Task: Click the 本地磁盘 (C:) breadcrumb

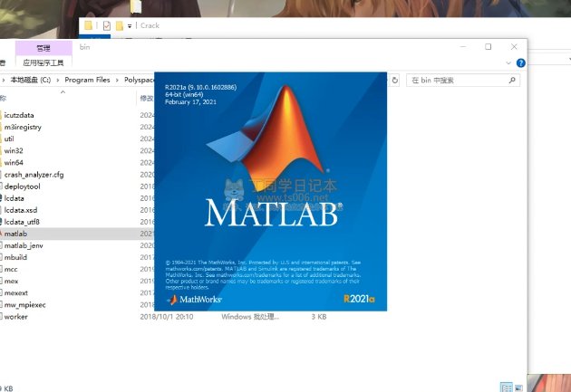Action: pyautogui.click(x=31, y=80)
